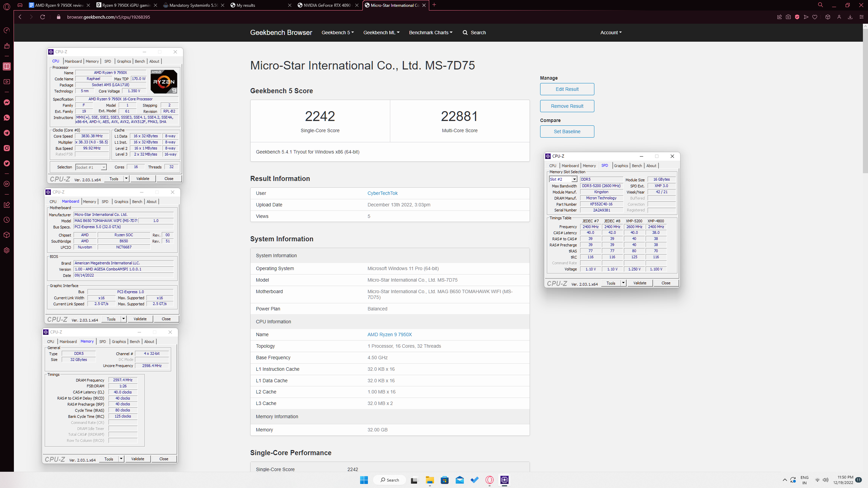This screenshot has height=488, width=868.
Task: Expand the Geekbench ML dropdown menu
Action: click(x=381, y=33)
